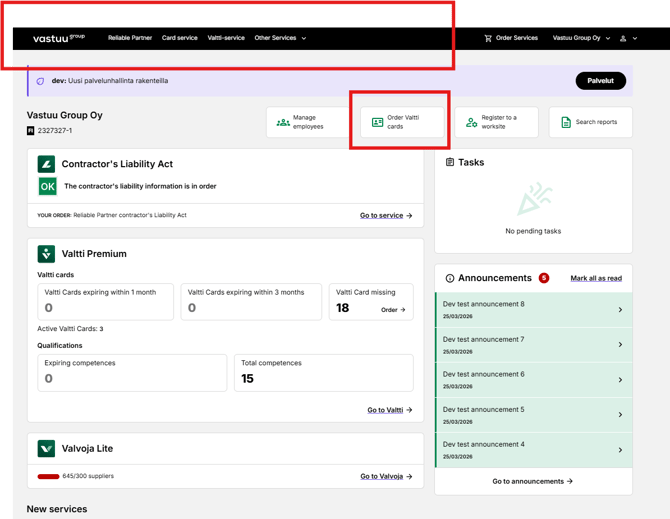Open the Reliable Partner menu item
Viewport: 670px width, 519px height.
pos(130,38)
